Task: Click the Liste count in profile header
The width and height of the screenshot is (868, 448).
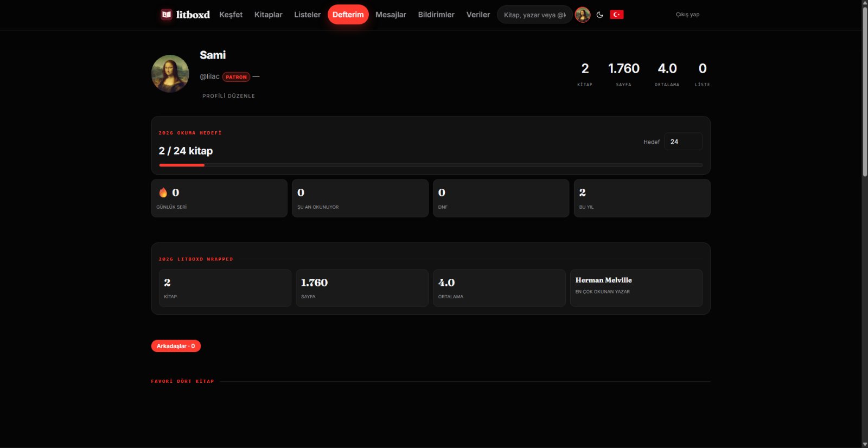Action: [703, 74]
